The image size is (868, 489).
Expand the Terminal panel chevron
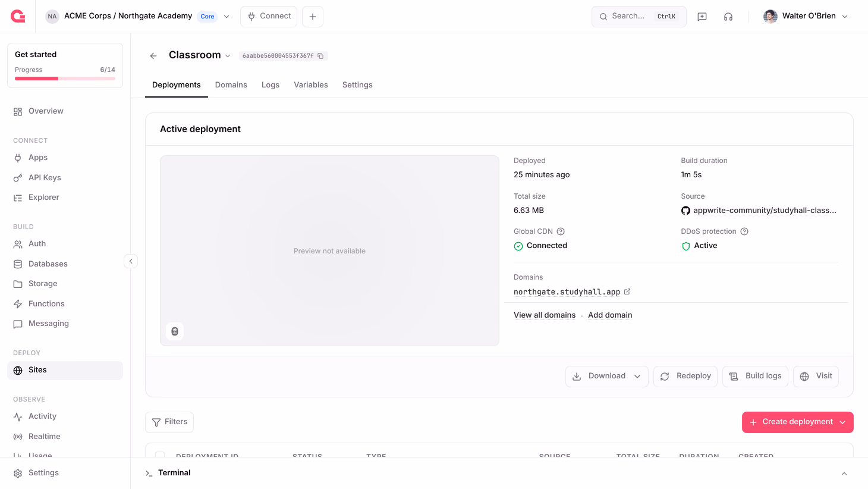pos(844,474)
